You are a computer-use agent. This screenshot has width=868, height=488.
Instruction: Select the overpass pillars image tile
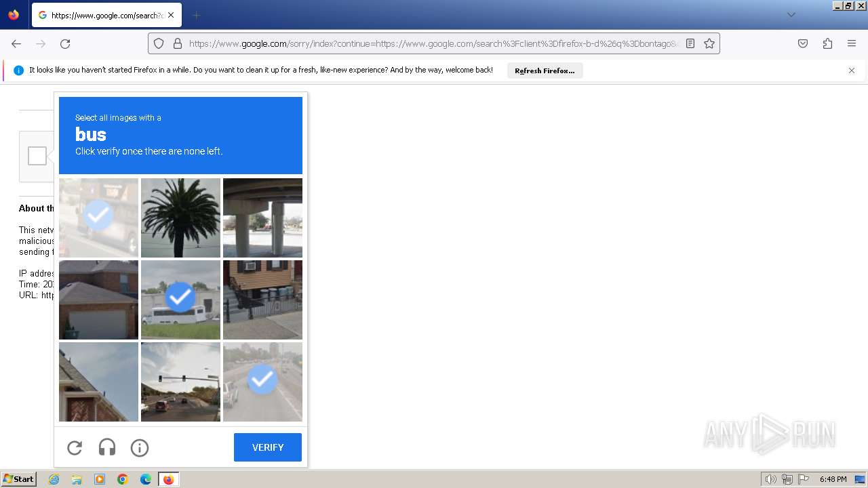pos(262,218)
